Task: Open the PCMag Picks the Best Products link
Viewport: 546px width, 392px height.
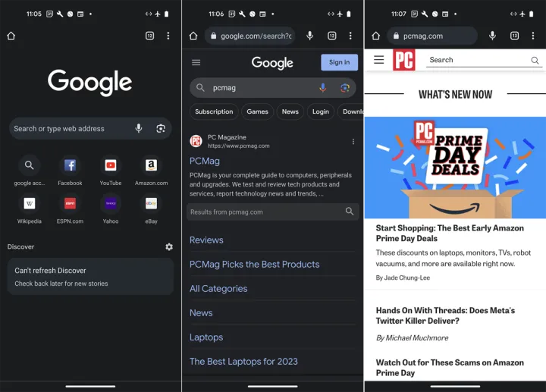Action: point(255,265)
